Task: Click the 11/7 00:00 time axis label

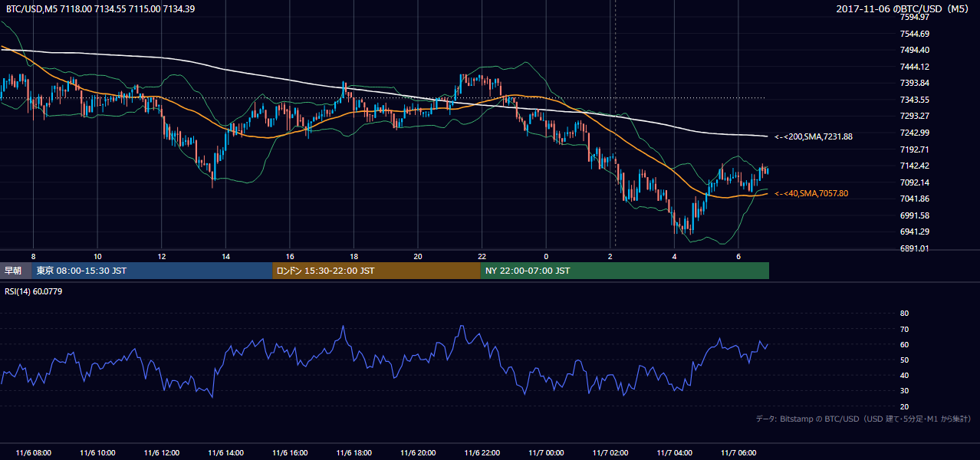Action: 546,453
